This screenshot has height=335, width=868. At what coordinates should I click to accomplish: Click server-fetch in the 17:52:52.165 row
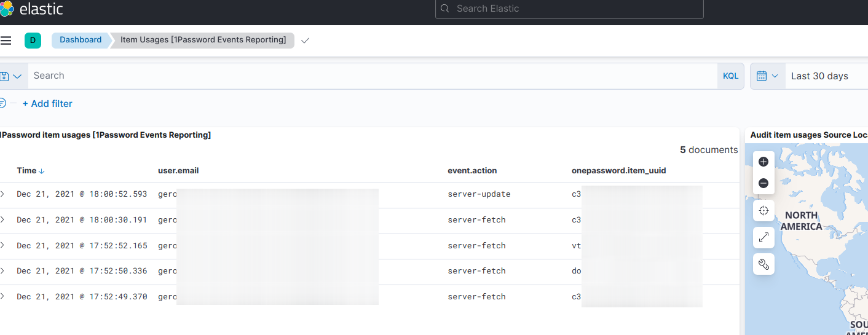pos(476,246)
